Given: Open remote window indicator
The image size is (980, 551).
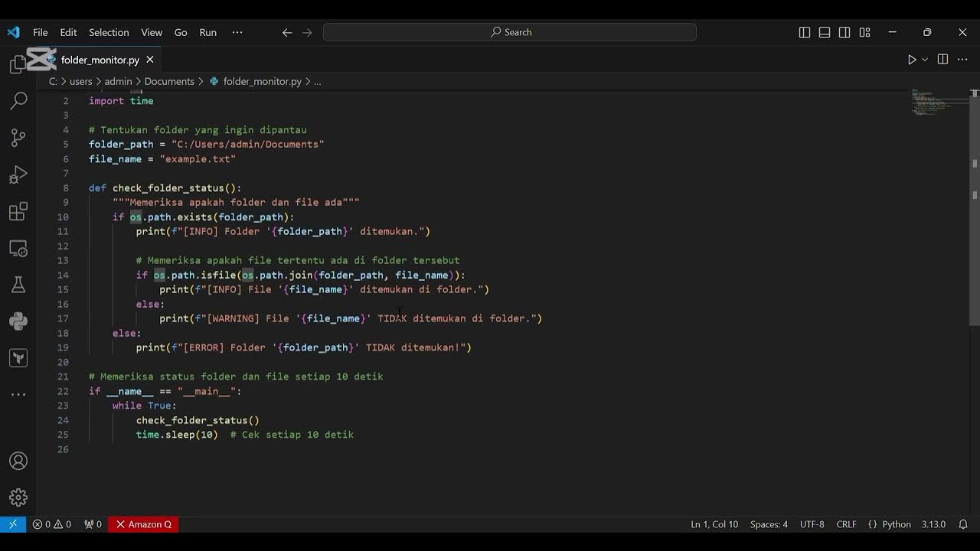Looking at the screenshot, I should click(x=13, y=524).
